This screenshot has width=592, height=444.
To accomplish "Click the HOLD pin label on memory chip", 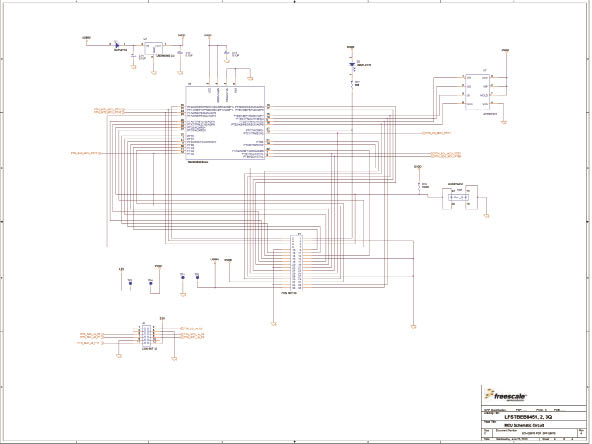I will (484, 95).
